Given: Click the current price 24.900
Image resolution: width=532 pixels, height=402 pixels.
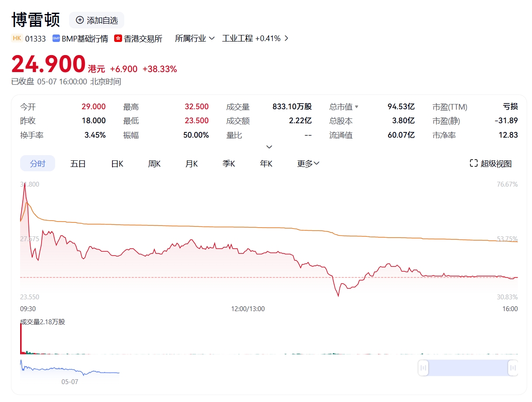Looking at the screenshot, I should [48, 64].
